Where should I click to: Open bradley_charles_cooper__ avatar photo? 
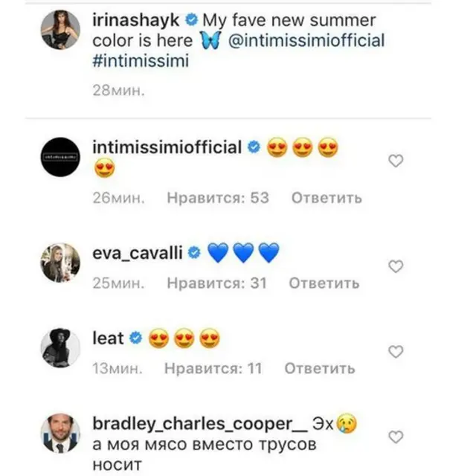[x=60, y=433]
